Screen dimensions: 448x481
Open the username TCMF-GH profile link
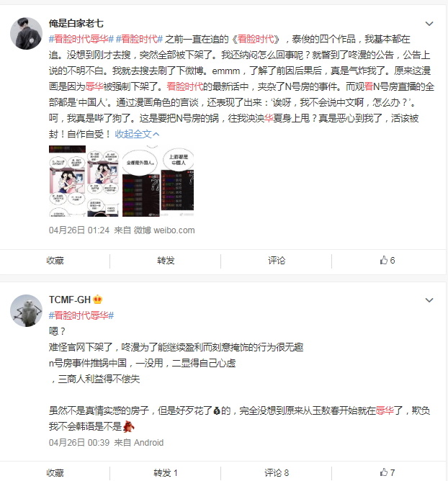[70, 300]
